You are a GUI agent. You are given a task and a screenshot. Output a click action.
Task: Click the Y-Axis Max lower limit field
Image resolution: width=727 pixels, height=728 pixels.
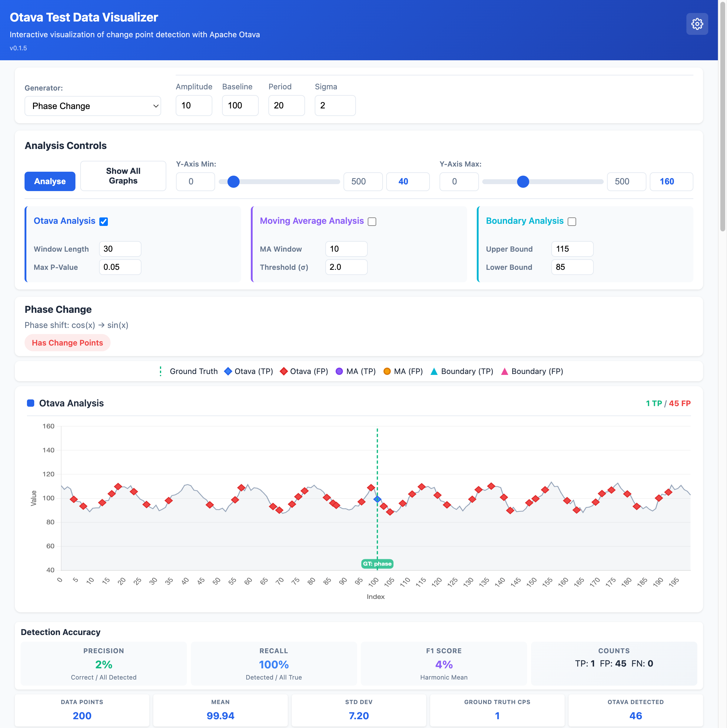(459, 182)
